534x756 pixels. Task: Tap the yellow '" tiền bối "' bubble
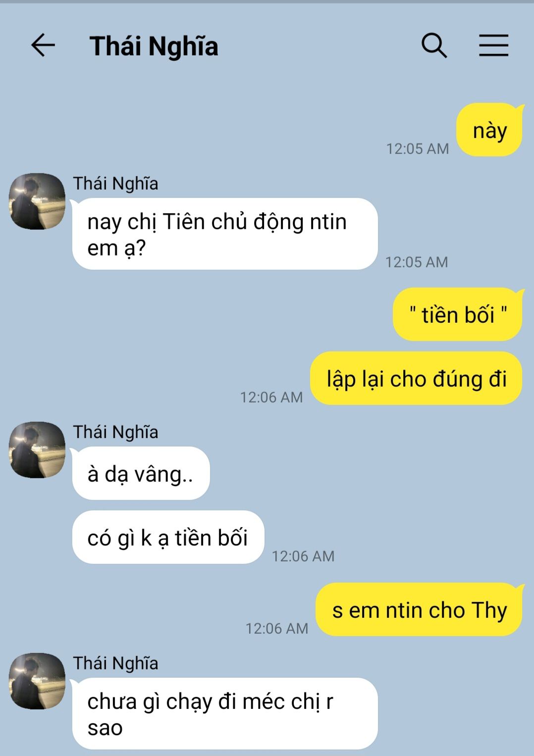(458, 314)
